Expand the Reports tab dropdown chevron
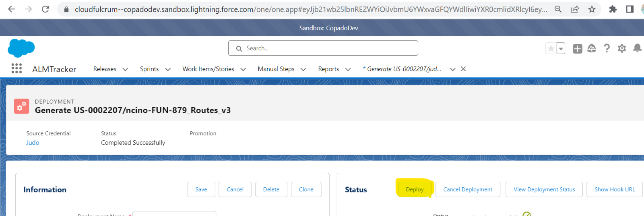The image size is (644, 216). click(x=348, y=69)
